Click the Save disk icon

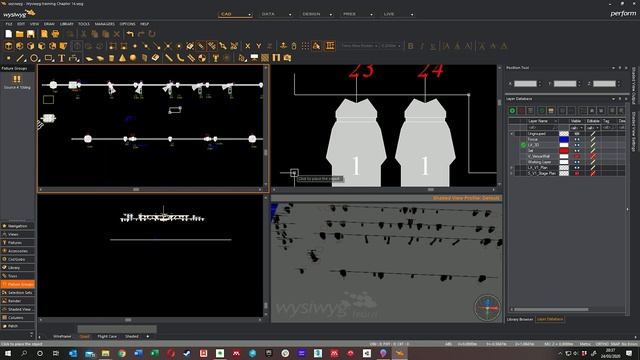click(x=31, y=34)
